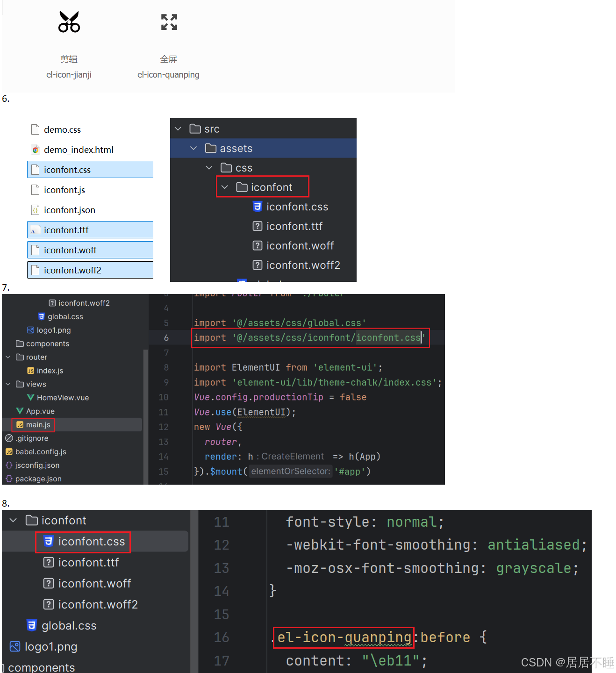Open iconfont.woff in step 8 tree
Viewport: 616px width, 673px height.
95,584
